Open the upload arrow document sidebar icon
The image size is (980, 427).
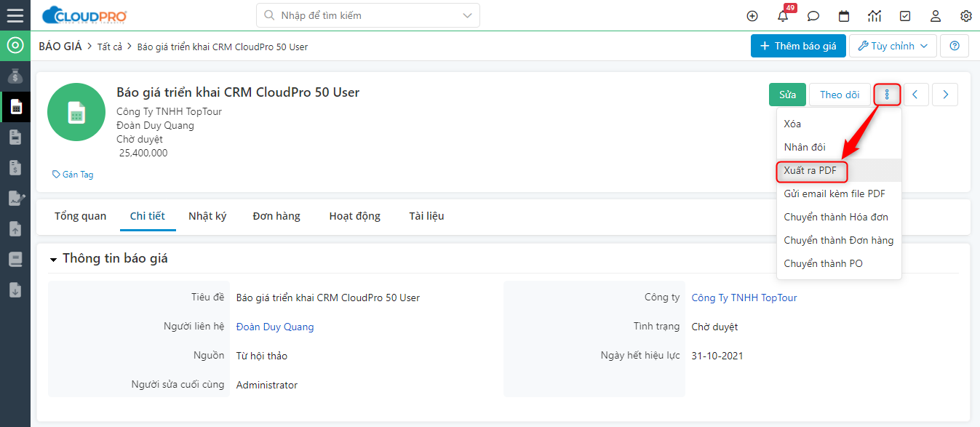(x=15, y=228)
